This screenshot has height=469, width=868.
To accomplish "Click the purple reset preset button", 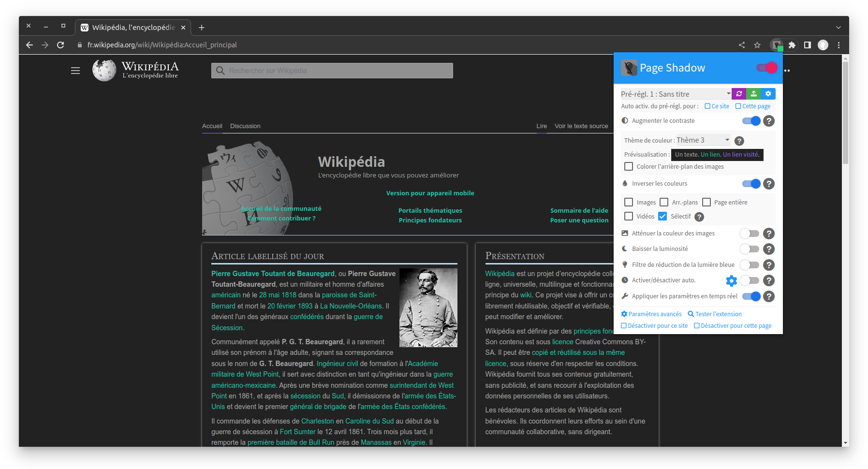I will (739, 94).
